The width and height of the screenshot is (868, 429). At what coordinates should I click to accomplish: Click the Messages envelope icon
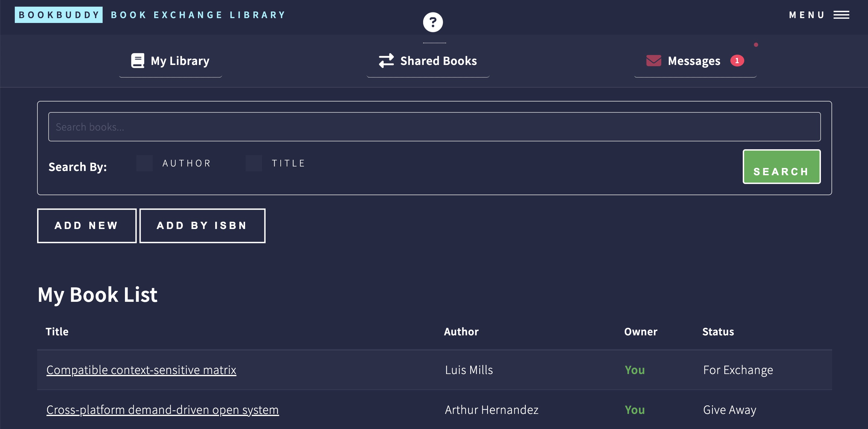[x=653, y=61]
